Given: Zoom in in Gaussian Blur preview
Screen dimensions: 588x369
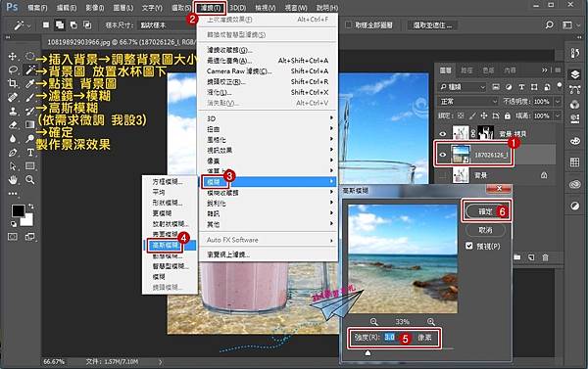Looking at the screenshot, I should (x=431, y=321).
